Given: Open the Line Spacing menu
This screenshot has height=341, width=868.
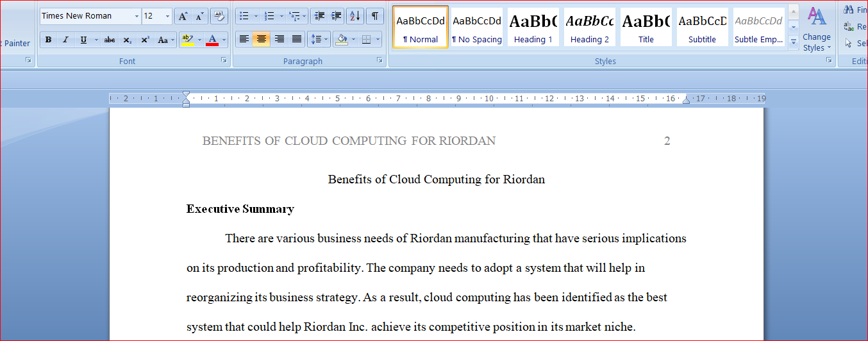Looking at the screenshot, I should coord(319,40).
